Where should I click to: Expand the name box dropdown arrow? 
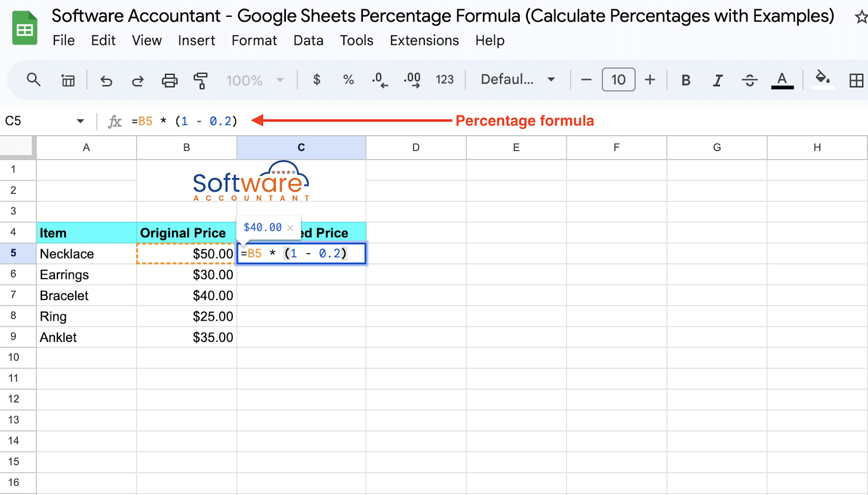point(80,121)
